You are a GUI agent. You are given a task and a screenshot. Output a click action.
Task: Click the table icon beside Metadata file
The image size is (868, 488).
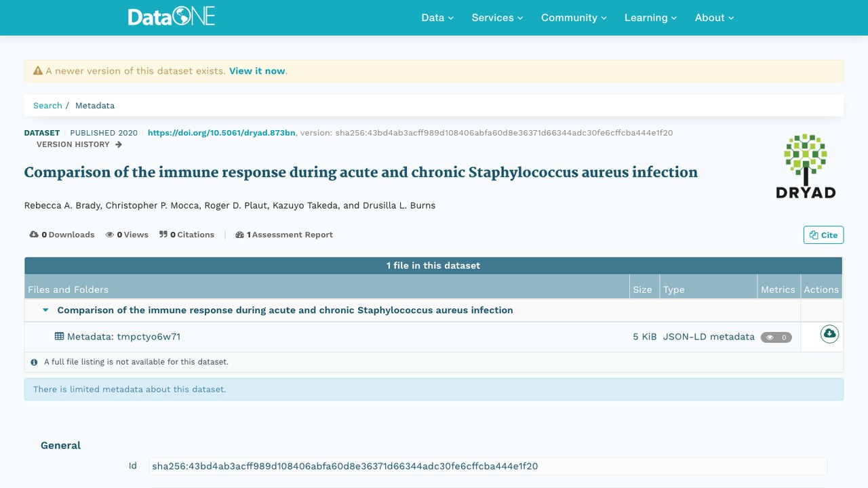pos(60,336)
